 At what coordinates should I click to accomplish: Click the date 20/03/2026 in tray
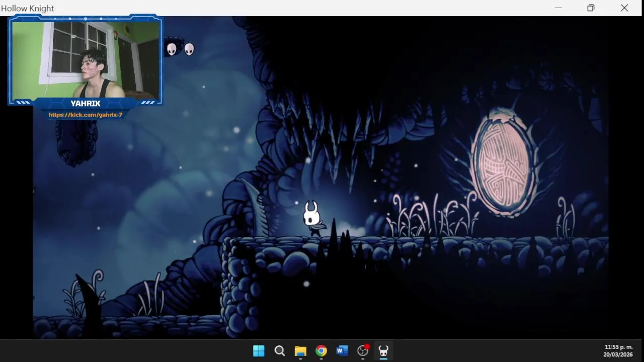[x=618, y=354]
